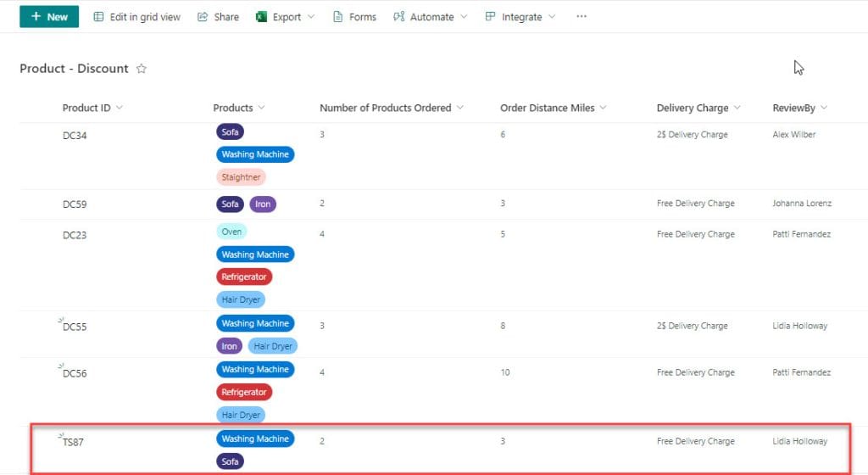868x475 pixels.
Task: Click the Staightner tag in DC34 row
Action: pos(241,177)
